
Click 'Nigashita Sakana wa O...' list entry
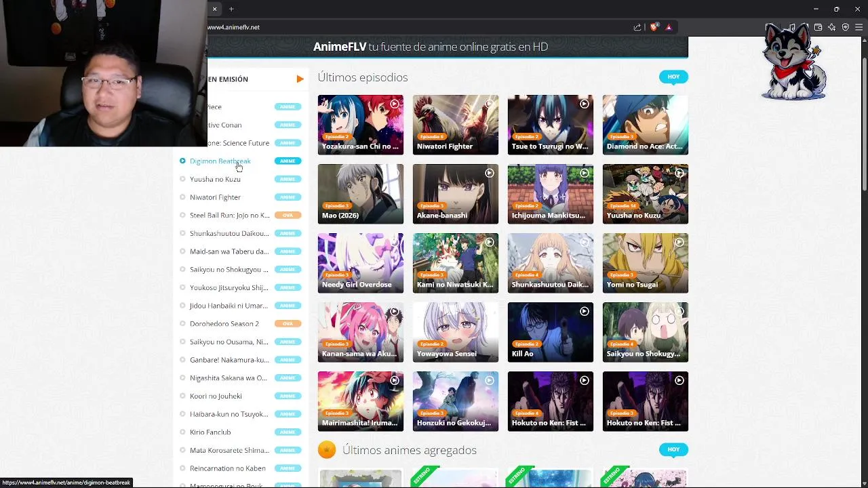click(x=229, y=378)
